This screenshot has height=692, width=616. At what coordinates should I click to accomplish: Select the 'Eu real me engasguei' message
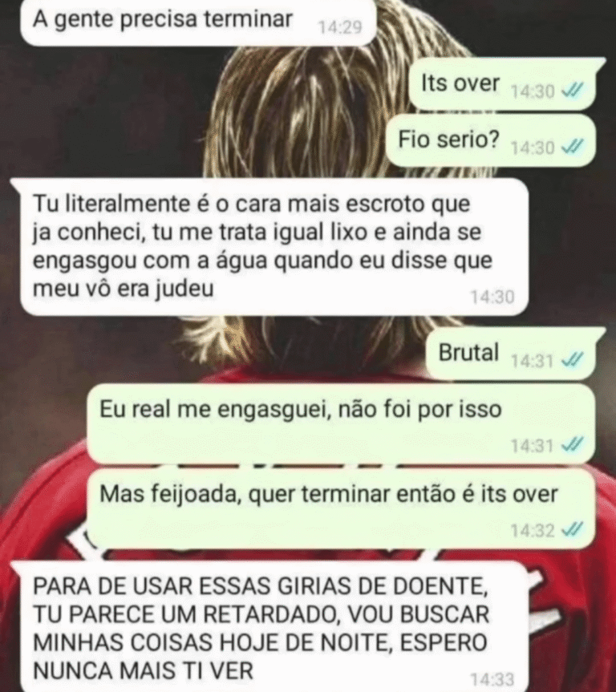click(341, 424)
